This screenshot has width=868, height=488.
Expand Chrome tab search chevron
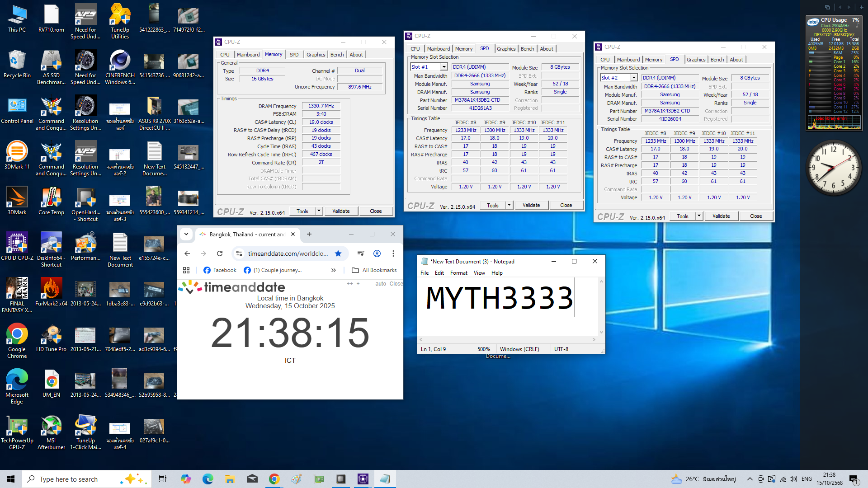tap(186, 234)
